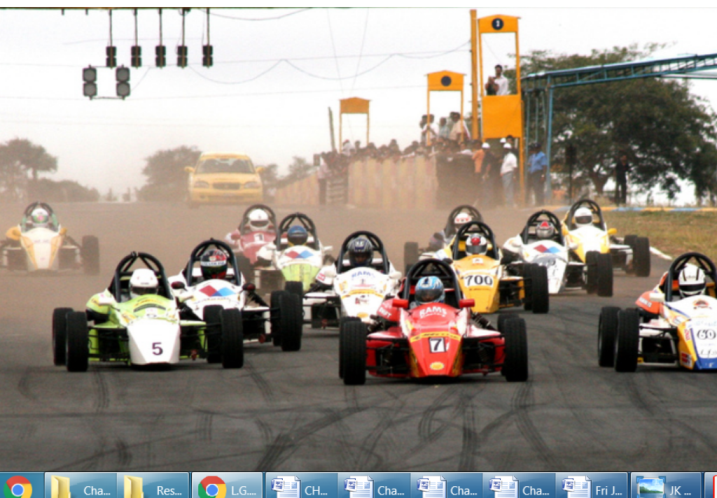Open the 'Cha...' folder window in the taskbar
Viewport: 717px width, 498px height.
click(81, 487)
